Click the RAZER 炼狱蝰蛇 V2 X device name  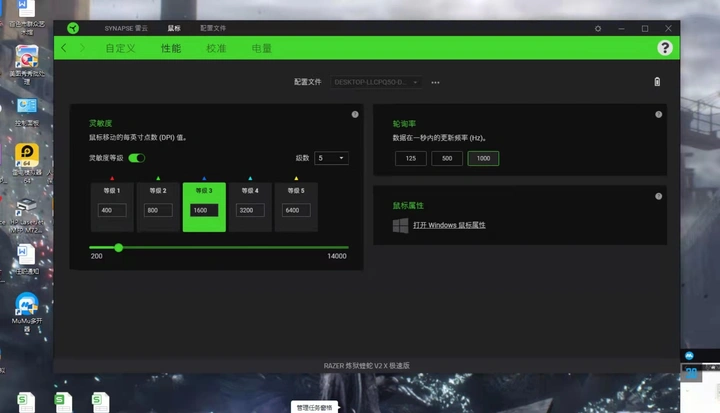coord(366,366)
